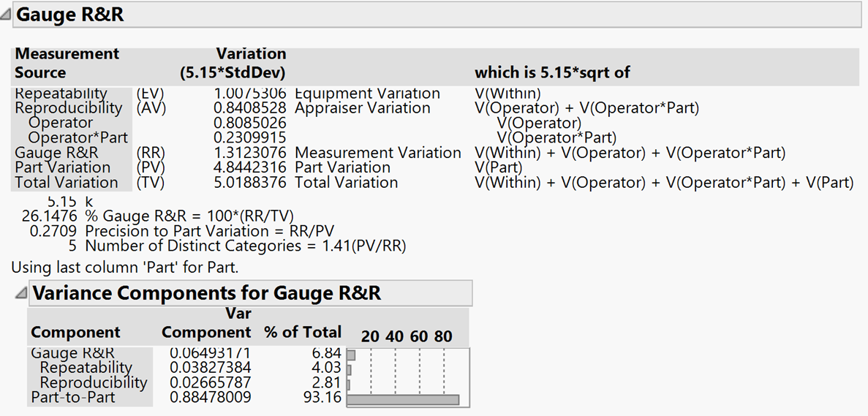Select Variance Components for Gauge R&R heading
Image resolution: width=868 pixels, height=416 pixels.
click(x=206, y=293)
